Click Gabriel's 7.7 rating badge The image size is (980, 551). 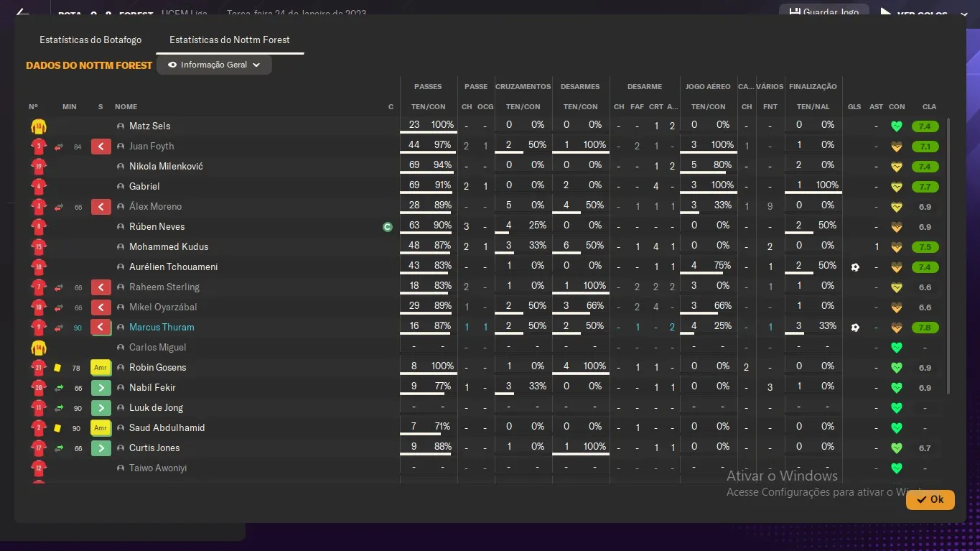pyautogui.click(x=925, y=187)
